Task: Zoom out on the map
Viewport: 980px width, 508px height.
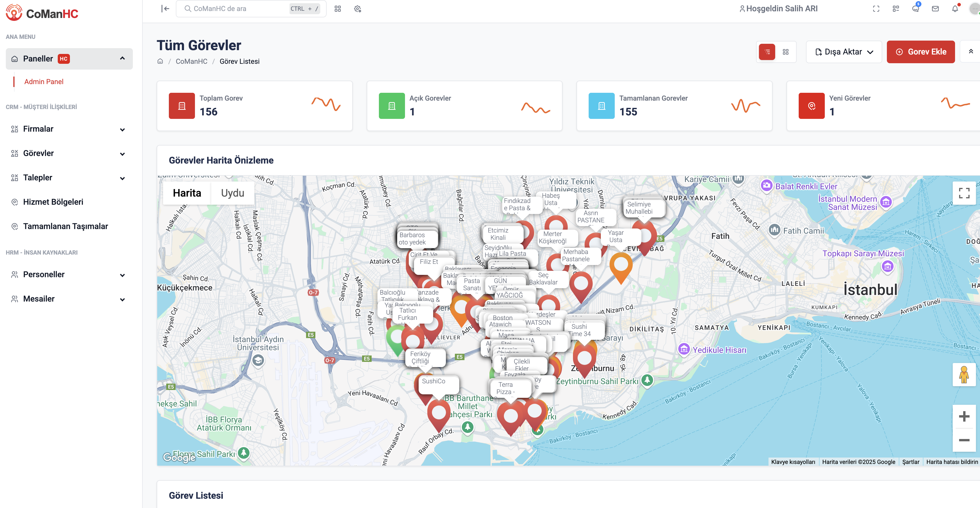Action: (964, 440)
